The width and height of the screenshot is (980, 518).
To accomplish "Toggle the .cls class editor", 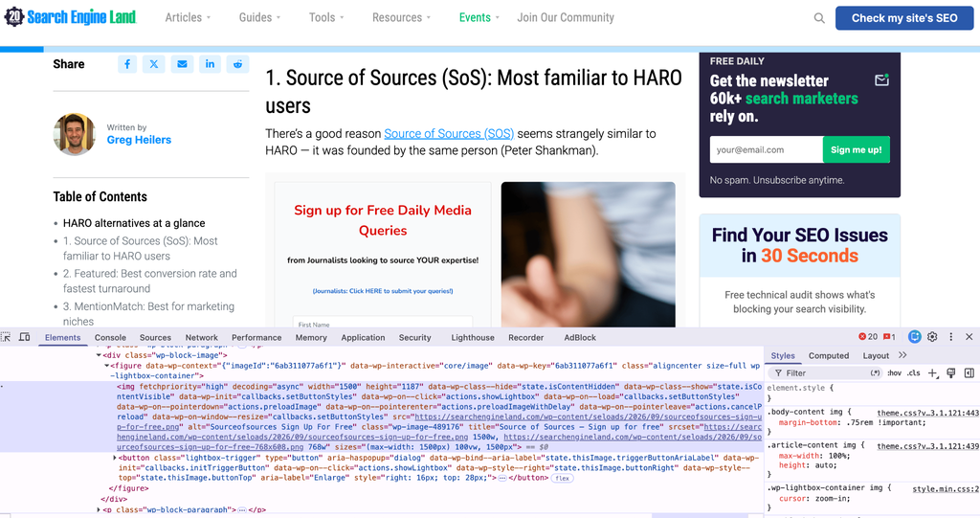I will [914, 372].
